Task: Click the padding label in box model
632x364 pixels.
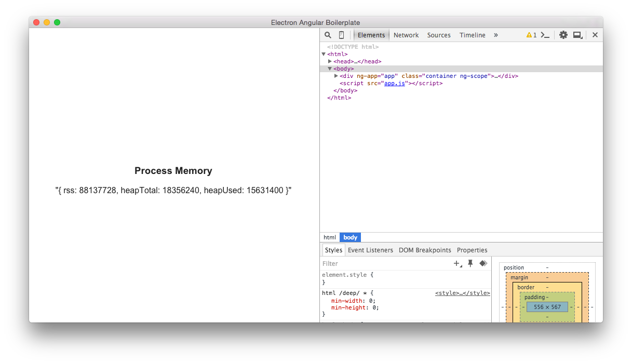Action: [534, 297]
